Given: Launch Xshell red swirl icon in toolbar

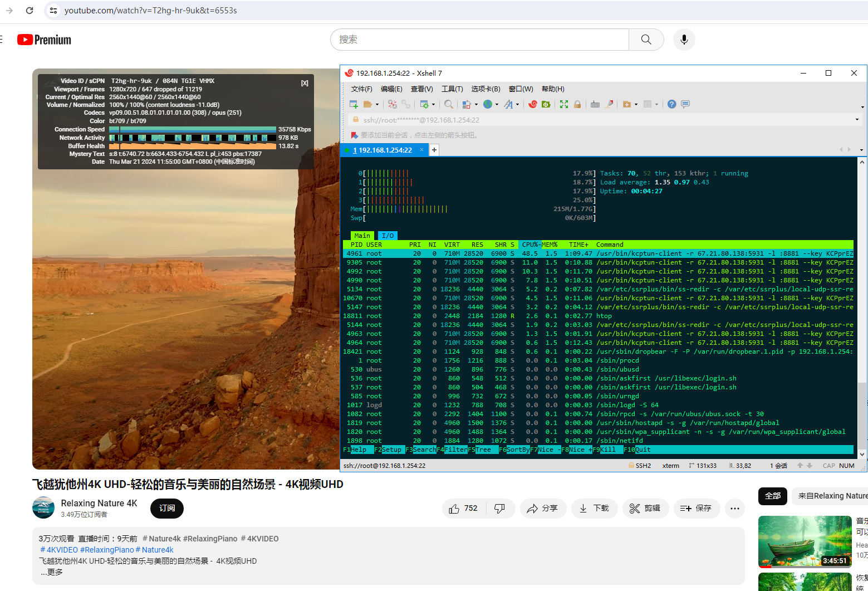Looking at the screenshot, I should click(x=533, y=104).
